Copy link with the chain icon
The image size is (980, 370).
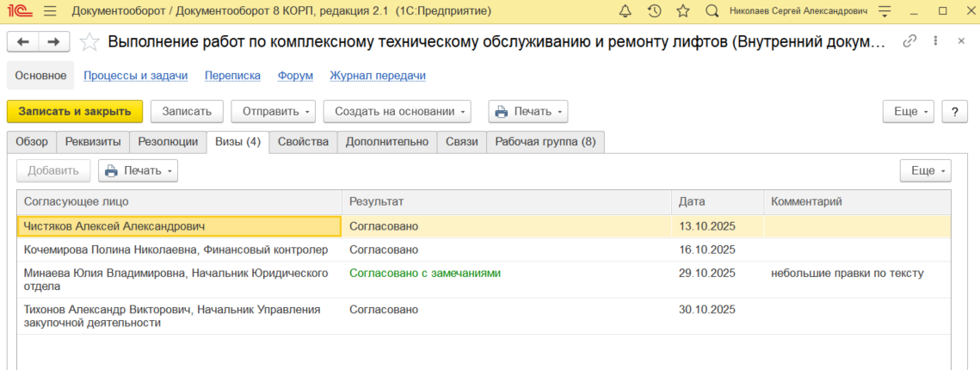(909, 42)
